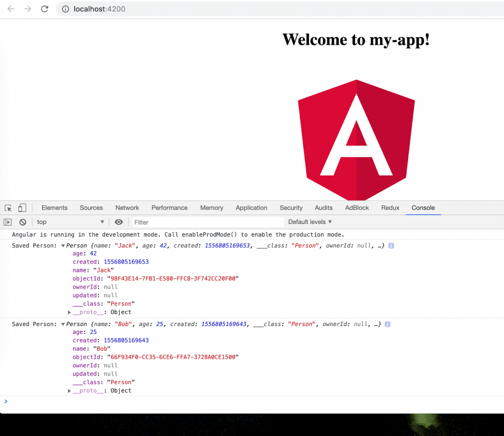Select the Console tab
504x436 pixels.
pyautogui.click(x=423, y=208)
